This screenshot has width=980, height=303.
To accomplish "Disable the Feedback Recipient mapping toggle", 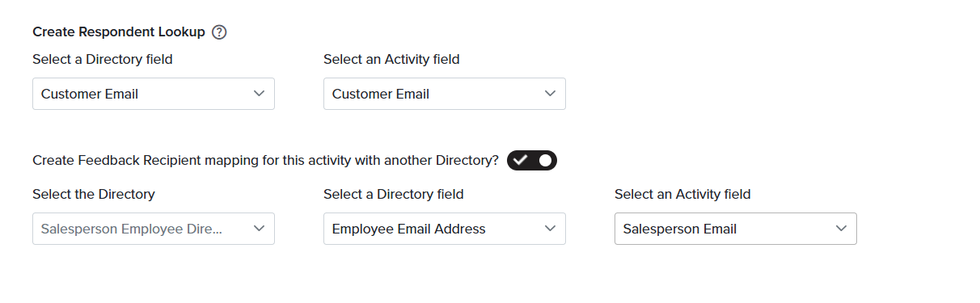I will 532,160.
